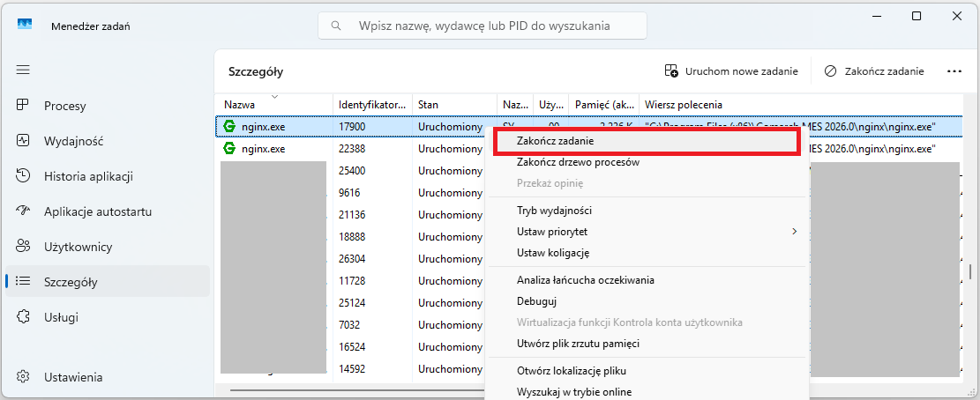
Task: Open the Usługi page
Action: point(108,317)
